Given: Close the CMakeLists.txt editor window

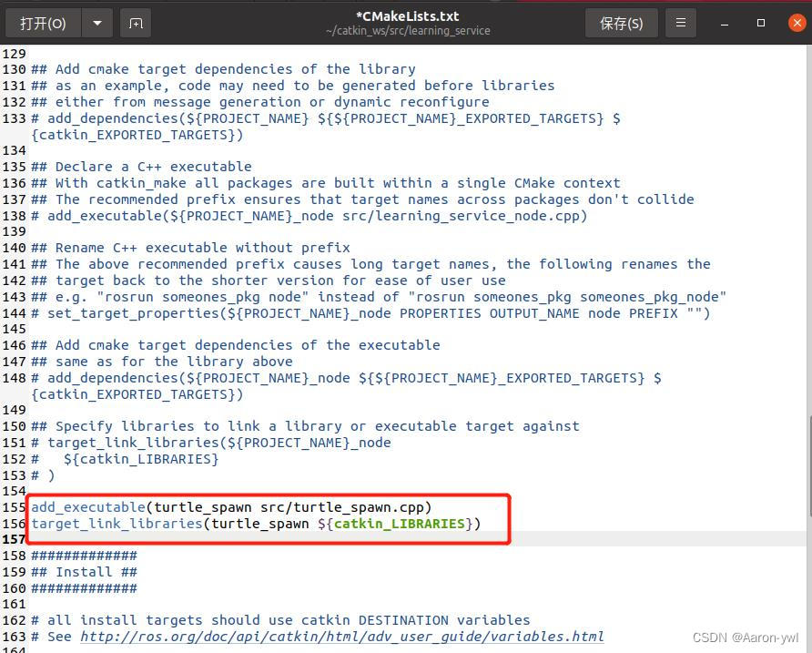Looking at the screenshot, I should click(x=797, y=24).
